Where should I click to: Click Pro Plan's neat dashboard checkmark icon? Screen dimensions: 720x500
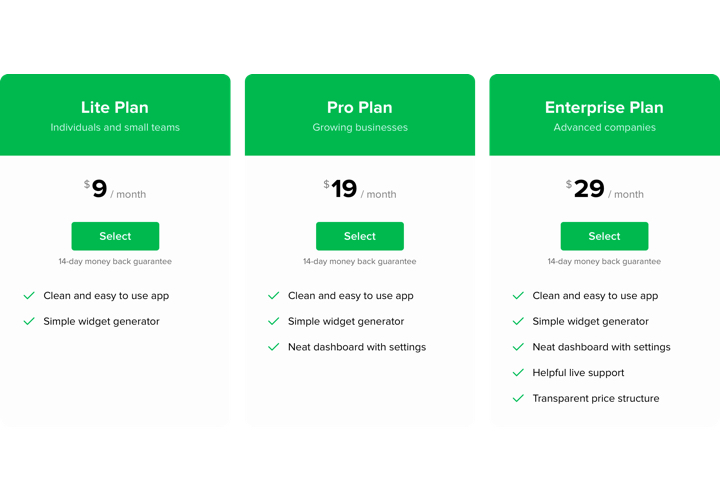point(273,347)
